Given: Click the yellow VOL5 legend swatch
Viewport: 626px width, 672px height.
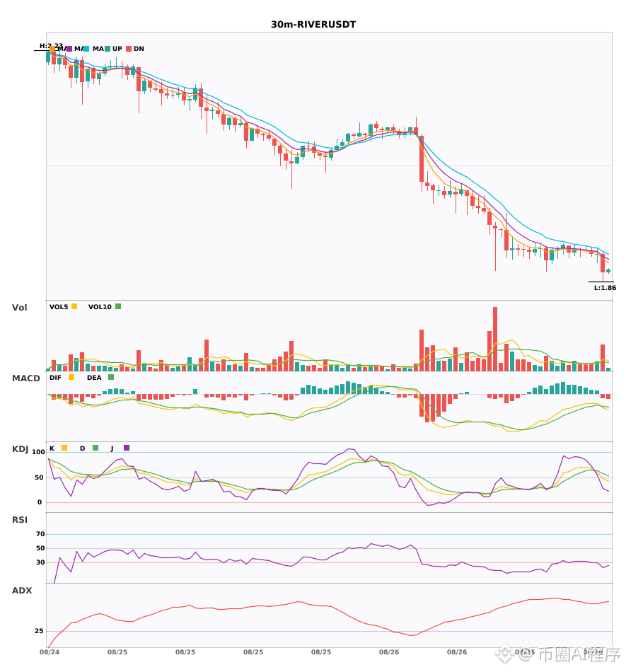Looking at the screenshot, I should pyautogui.click(x=74, y=306).
